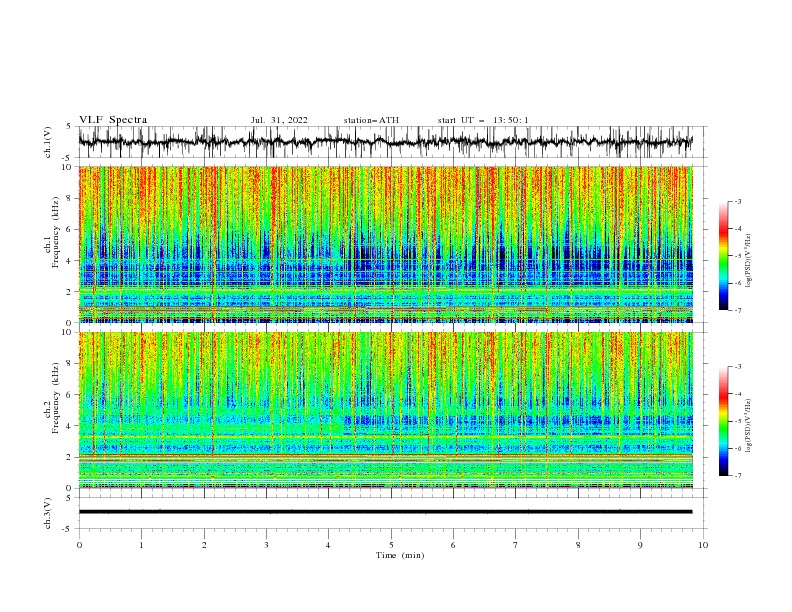Click time axis tick label "5"
This screenshot has height=612, width=792.
coord(391,545)
